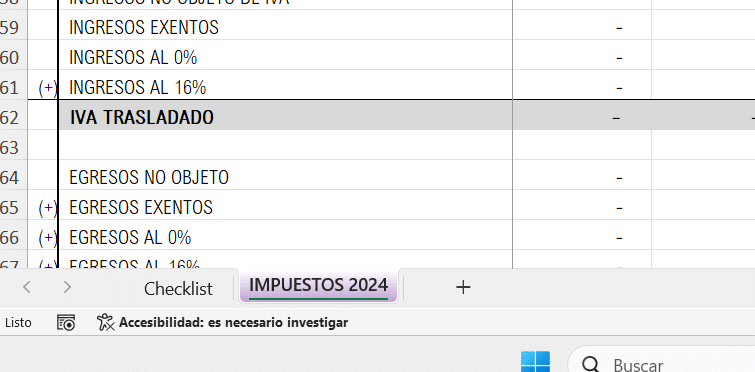Click the taskbar search magnifier icon
755x372 pixels.
[x=590, y=365]
